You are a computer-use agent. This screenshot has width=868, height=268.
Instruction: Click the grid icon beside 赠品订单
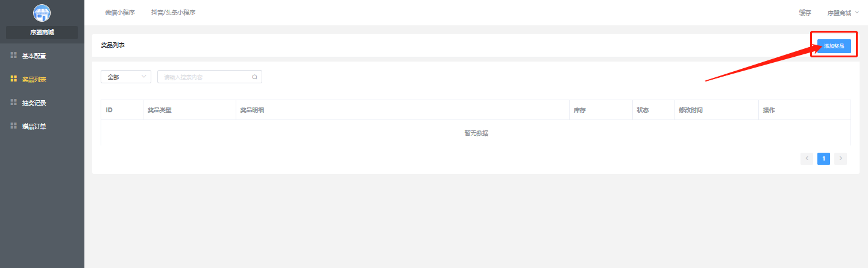14,126
